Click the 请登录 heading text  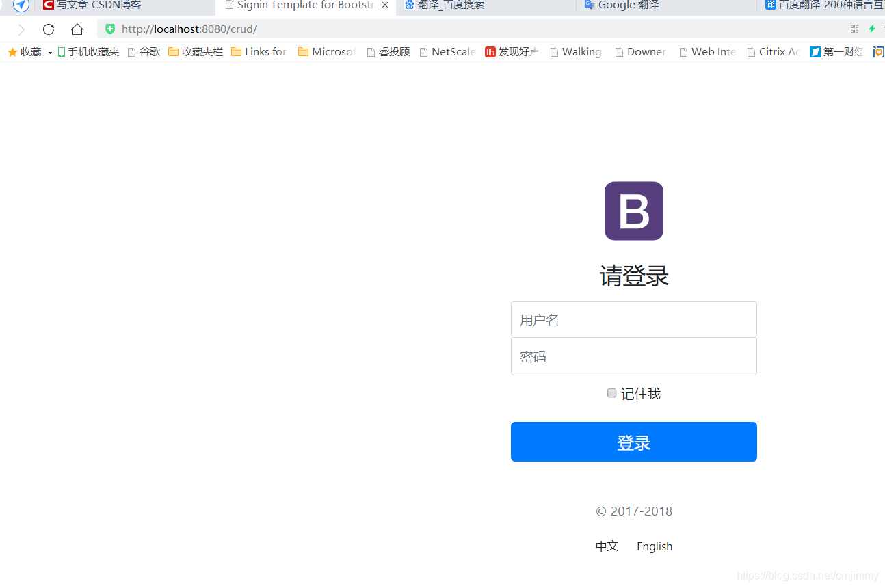click(x=634, y=276)
